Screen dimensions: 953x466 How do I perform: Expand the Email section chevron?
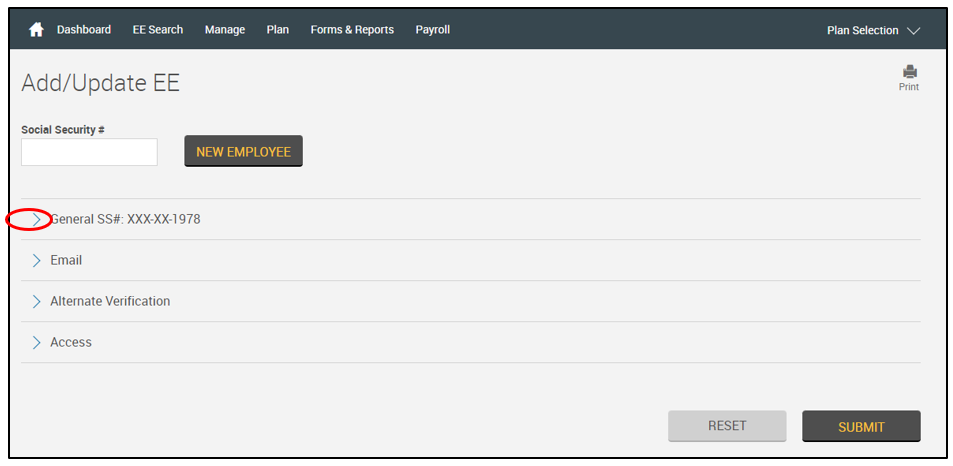(x=37, y=260)
